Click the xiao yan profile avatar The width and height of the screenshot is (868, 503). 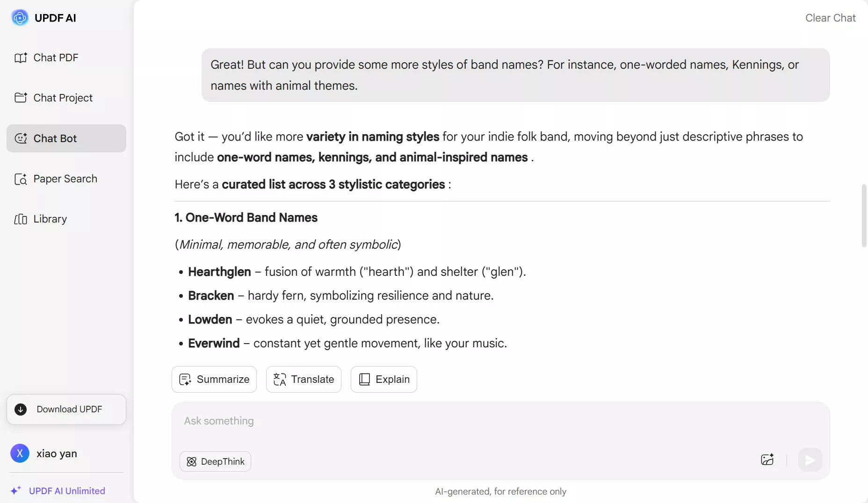pyautogui.click(x=20, y=453)
